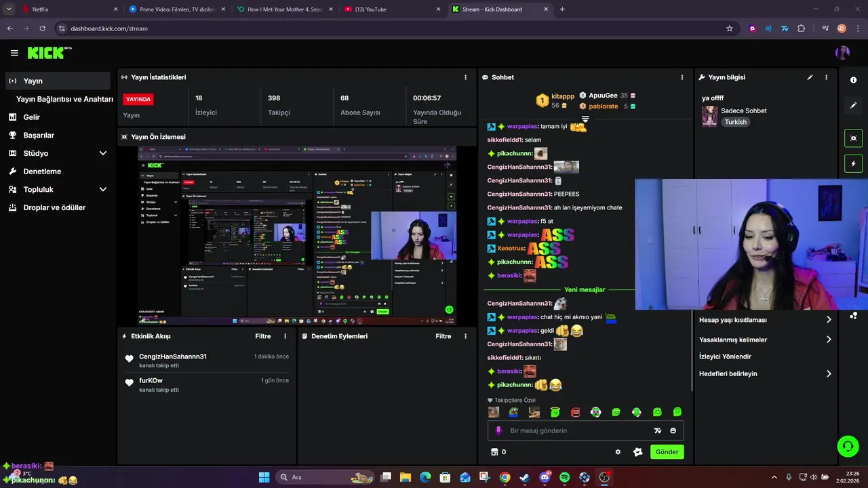This screenshot has height=488, width=868.
Task: Collapse the pinned leaderboard handle in chat
Action: tap(585, 119)
